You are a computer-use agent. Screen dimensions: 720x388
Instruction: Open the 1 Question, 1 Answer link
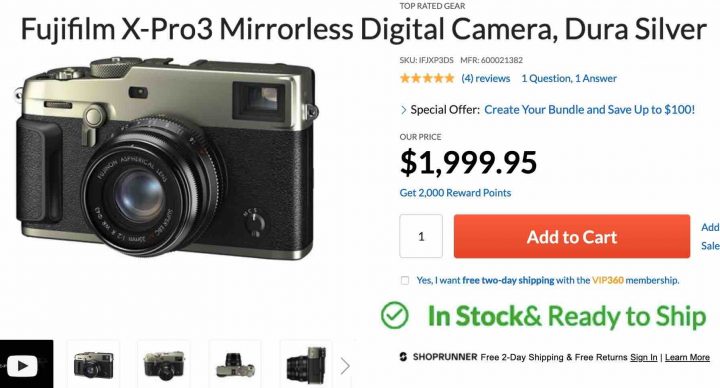coord(568,79)
